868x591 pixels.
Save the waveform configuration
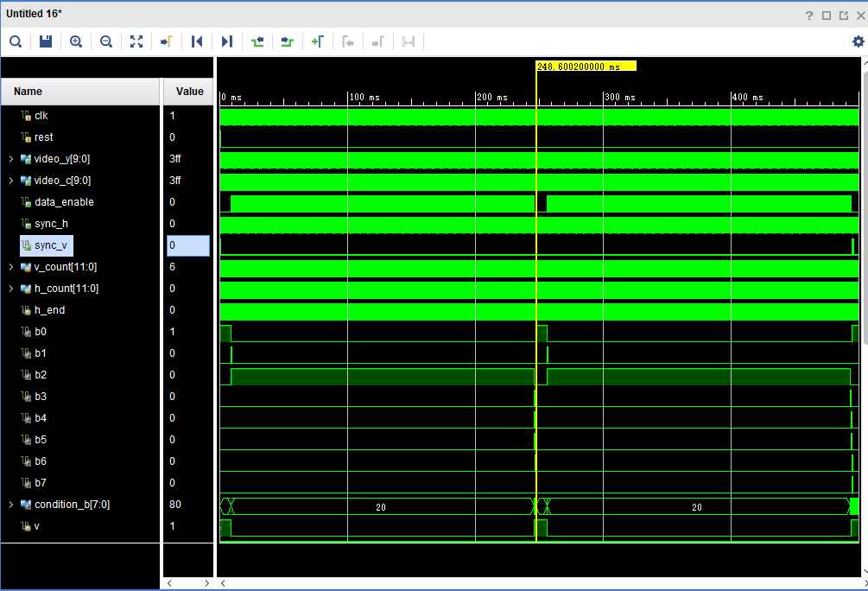pos(46,41)
